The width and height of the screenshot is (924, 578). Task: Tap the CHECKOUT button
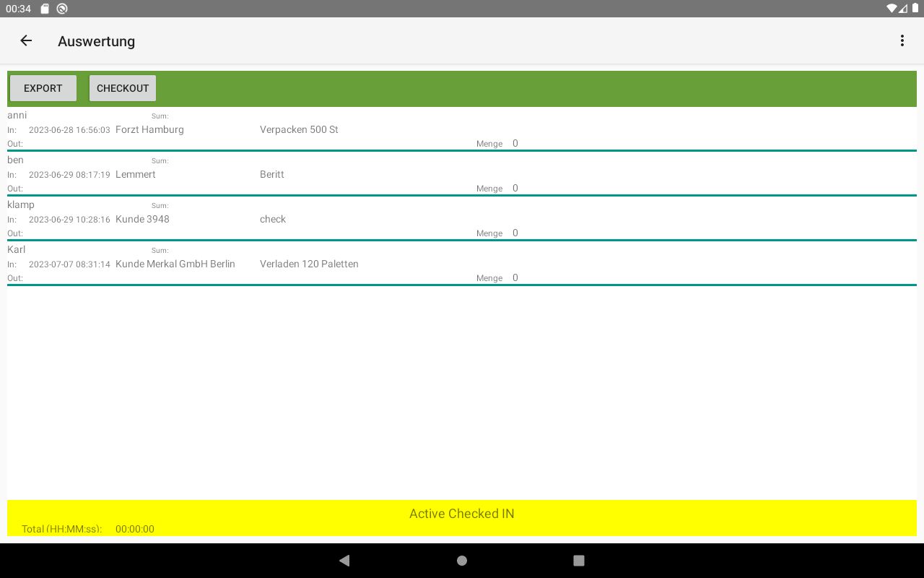click(123, 88)
